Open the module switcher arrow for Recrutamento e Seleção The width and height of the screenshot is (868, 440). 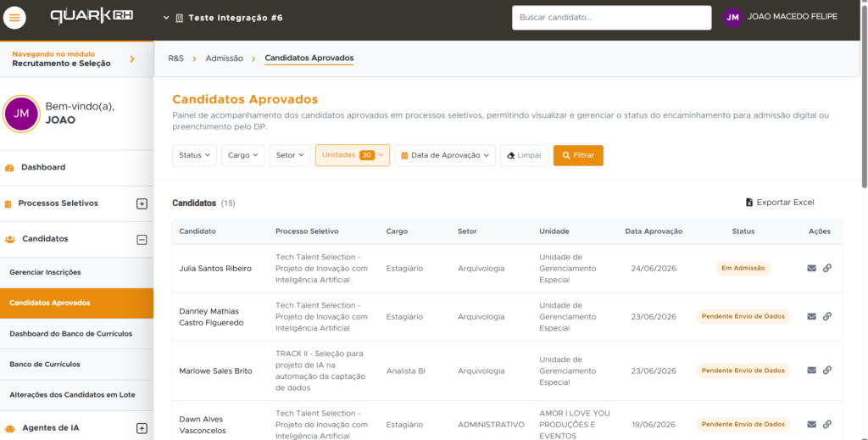(131, 58)
